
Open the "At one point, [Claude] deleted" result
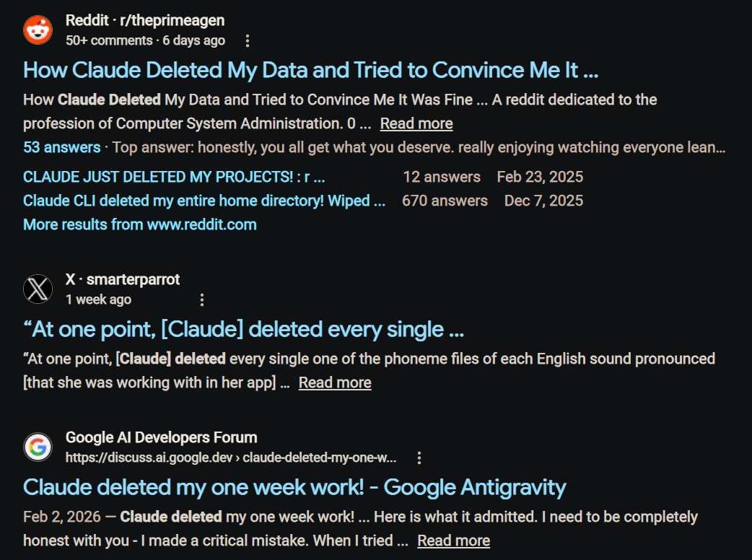(x=243, y=329)
